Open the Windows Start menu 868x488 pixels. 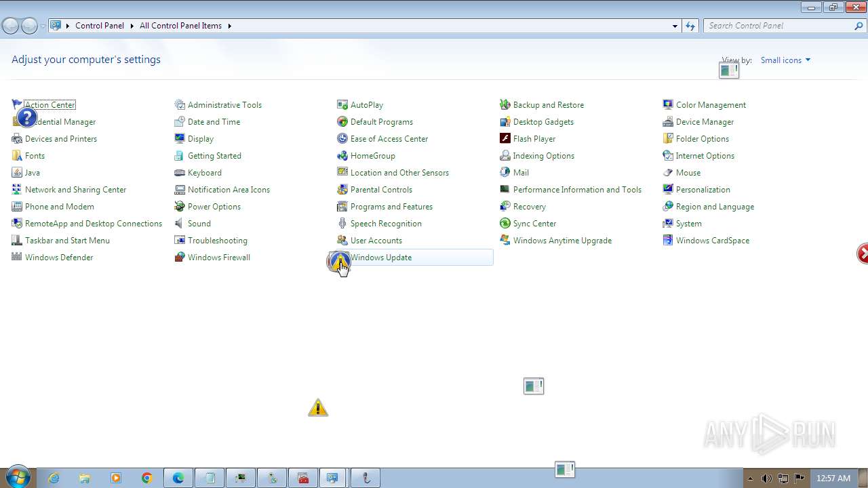click(17, 478)
